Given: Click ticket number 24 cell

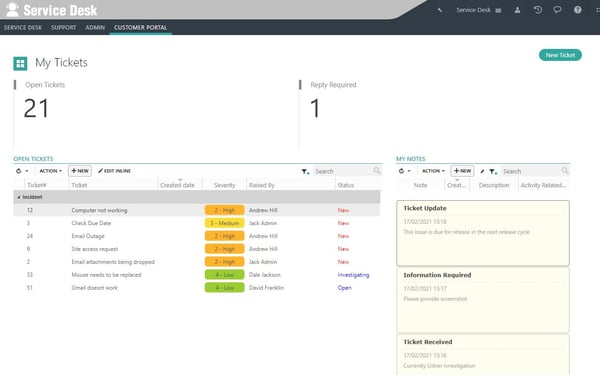Looking at the screenshot, I should pos(30,236).
